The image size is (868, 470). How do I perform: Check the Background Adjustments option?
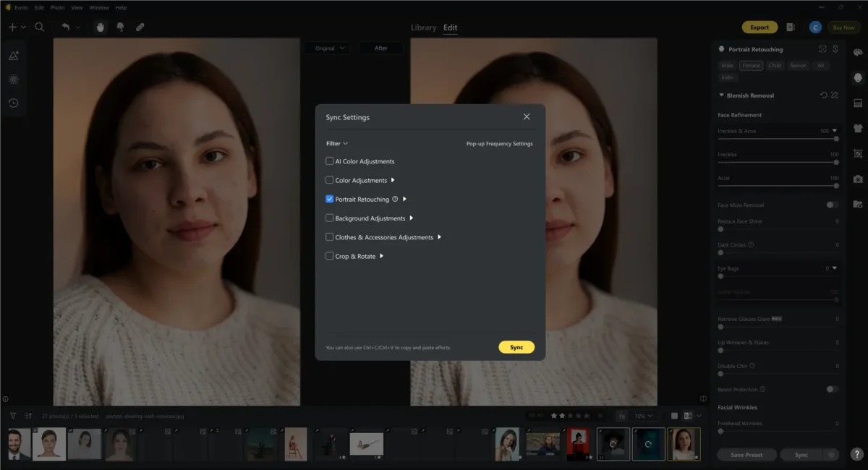[330, 218]
